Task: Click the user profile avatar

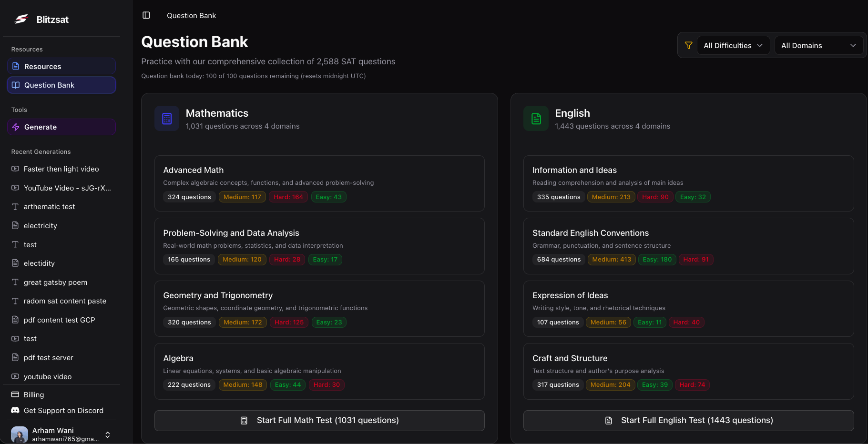Action: point(20,434)
